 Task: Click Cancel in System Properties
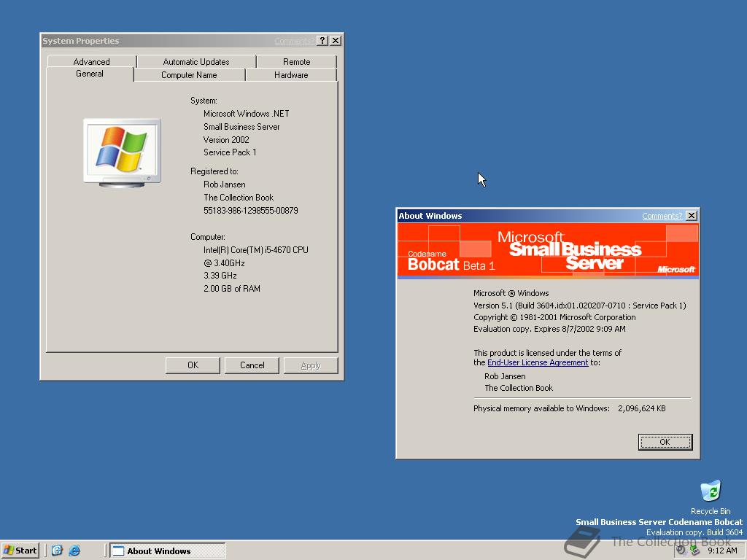click(252, 365)
